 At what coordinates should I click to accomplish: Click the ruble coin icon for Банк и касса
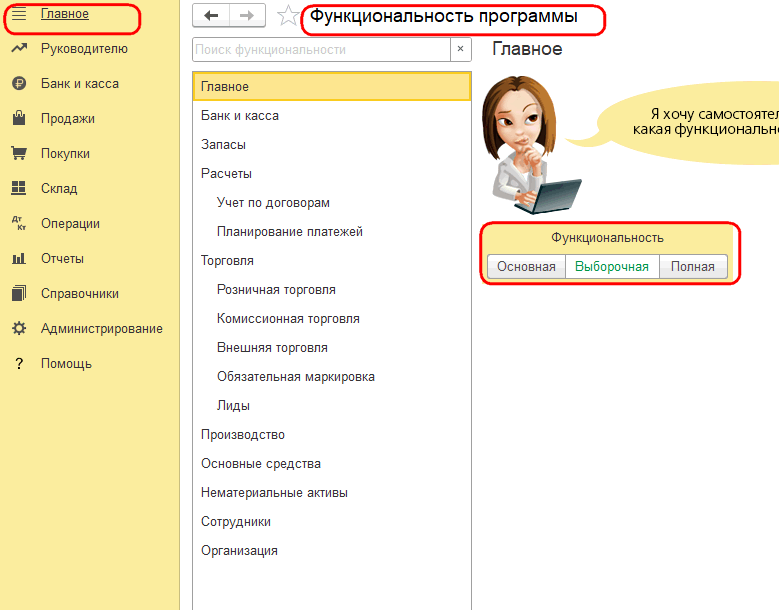point(19,83)
